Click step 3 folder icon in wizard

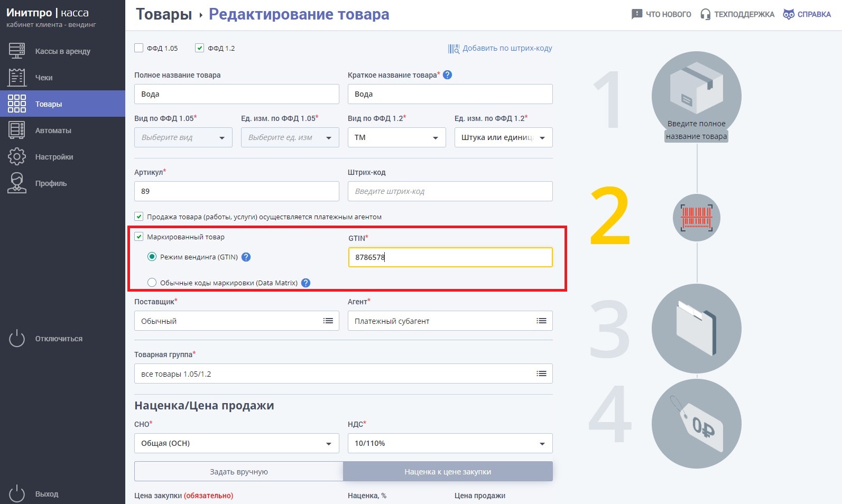click(697, 329)
